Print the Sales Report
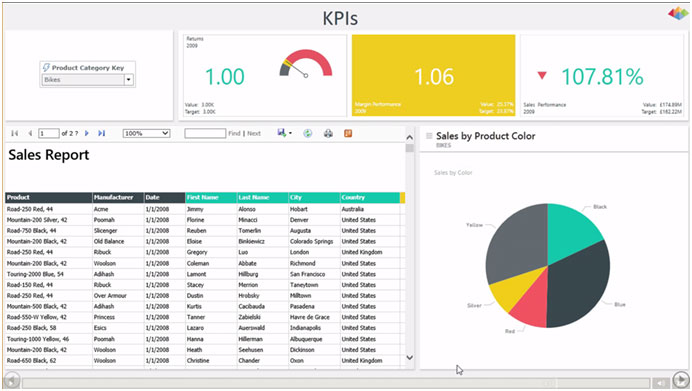Image resolution: width=692 pixels, height=391 pixels. pyautogui.click(x=328, y=133)
